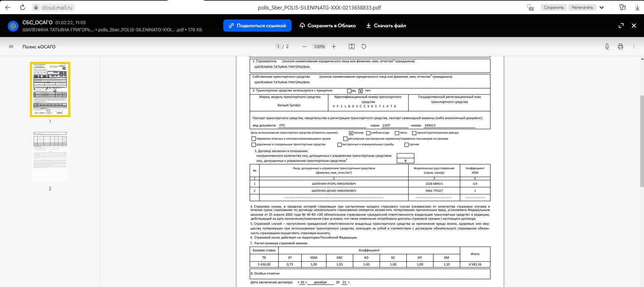Click the PDF toolbar download icon
Viewport: 644px width, 287px height.
607,47
